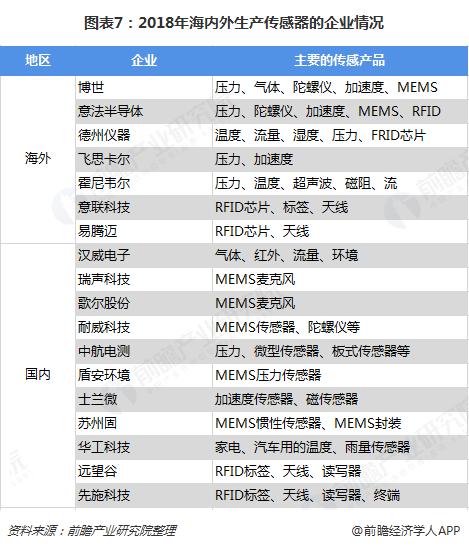Click the 地区 column header
Screen dimensions: 469x549
38,61
